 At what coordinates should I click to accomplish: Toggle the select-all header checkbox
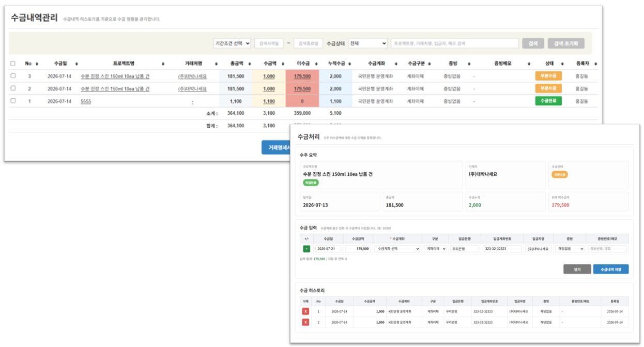tap(13, 64)
